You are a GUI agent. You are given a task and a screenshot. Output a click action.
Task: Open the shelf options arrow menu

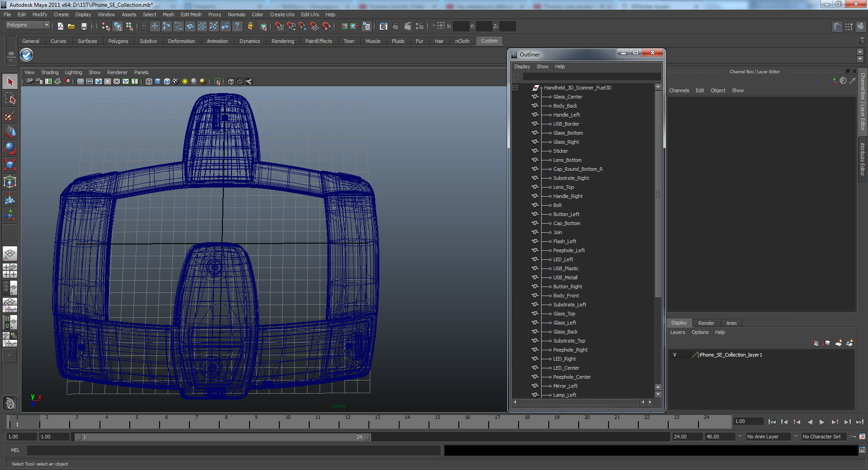point(11,61)
